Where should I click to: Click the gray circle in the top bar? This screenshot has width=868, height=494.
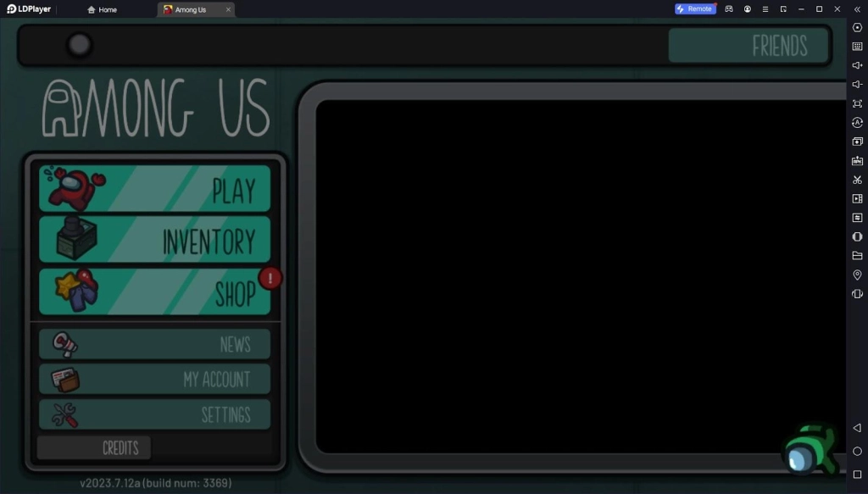[x=79, y=45]
